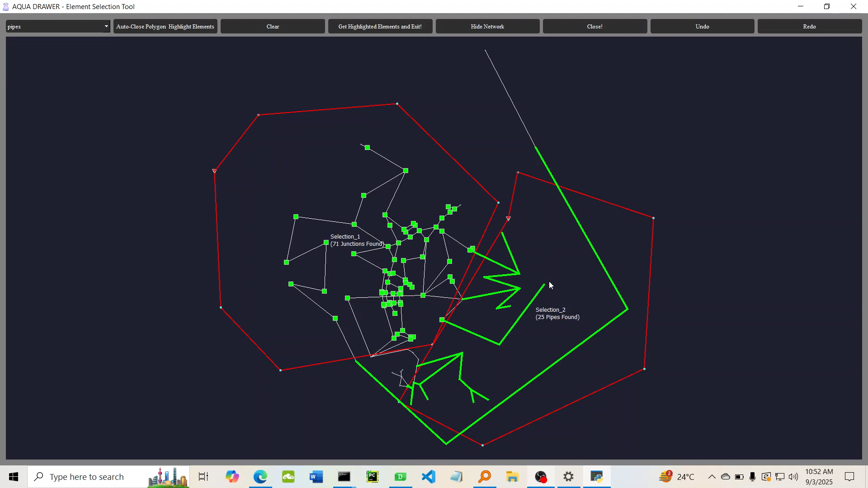Switch to OBS Studio taskbar icon

[541, 477]
